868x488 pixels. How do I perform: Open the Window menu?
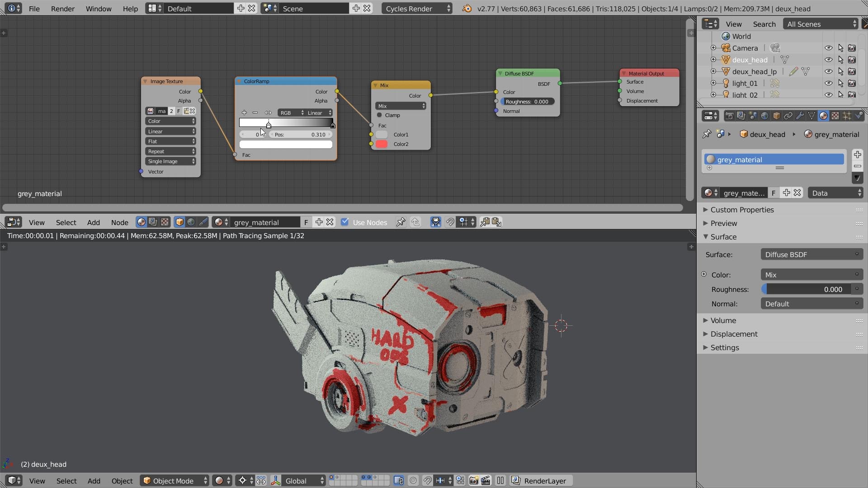99,9
